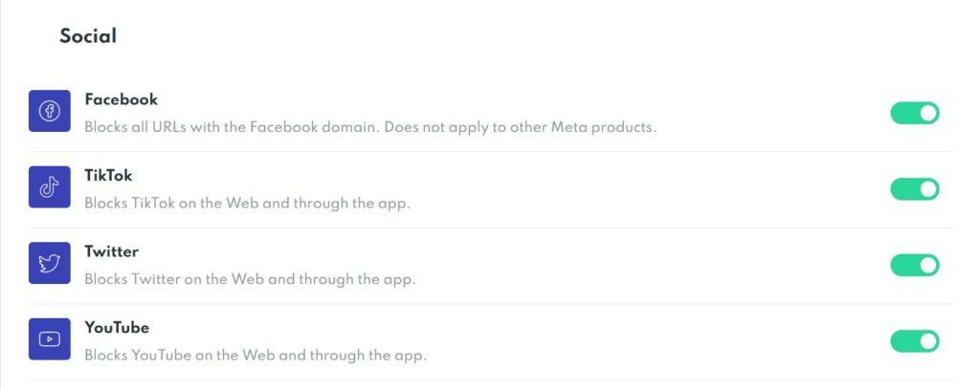The height and width of the screenshot is (390, 980).
Task: Click the Twitter bird icon
Action: click(x=50, y=263)
